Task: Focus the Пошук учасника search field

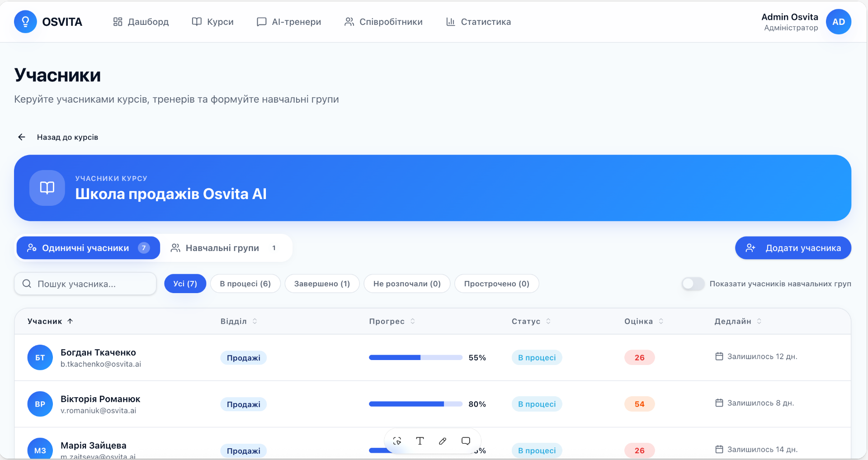Action: (85, 284)
